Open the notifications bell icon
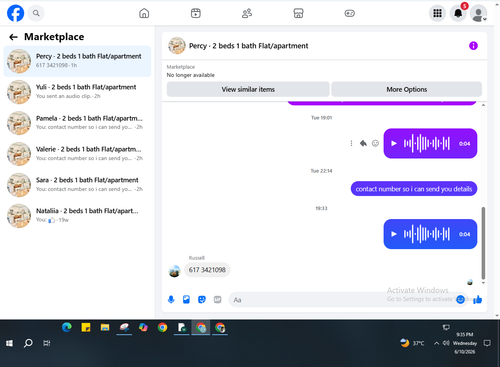The image size is (500, 367). coord(458,13)
